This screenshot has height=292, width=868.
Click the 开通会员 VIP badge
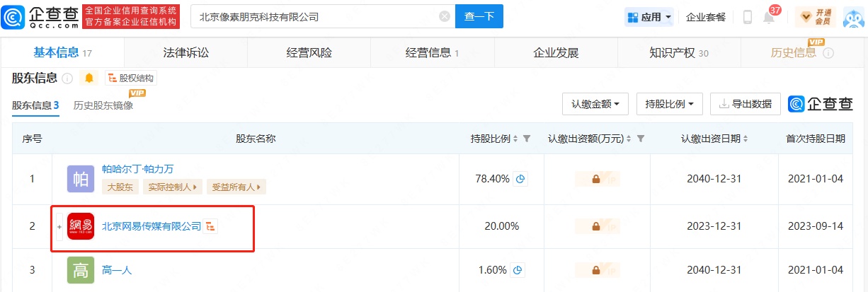coord(814,17)
